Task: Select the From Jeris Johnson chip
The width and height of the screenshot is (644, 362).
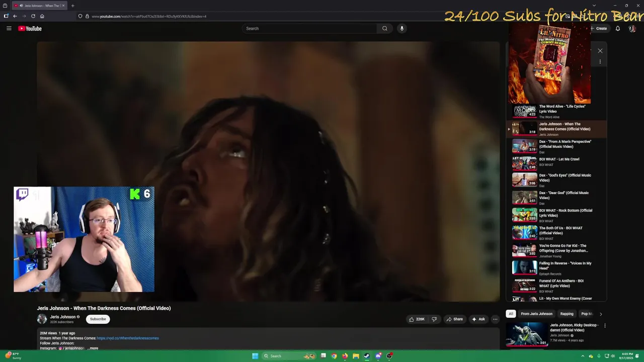Action: (x=536, y=314)
